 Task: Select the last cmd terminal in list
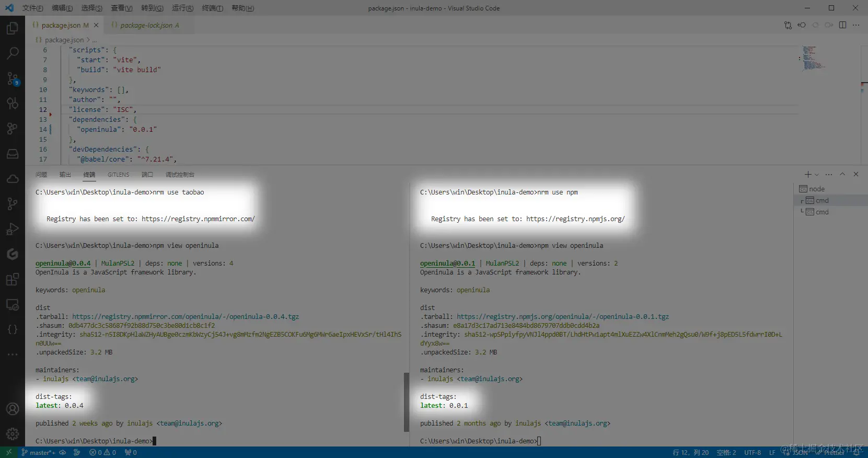tap(831, 212)
